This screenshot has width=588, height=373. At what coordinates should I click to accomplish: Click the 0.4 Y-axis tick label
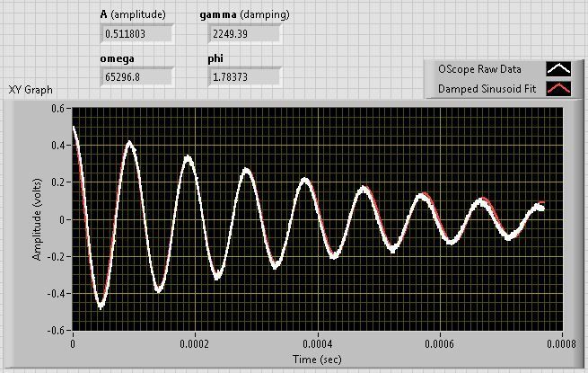click(57, 146)
